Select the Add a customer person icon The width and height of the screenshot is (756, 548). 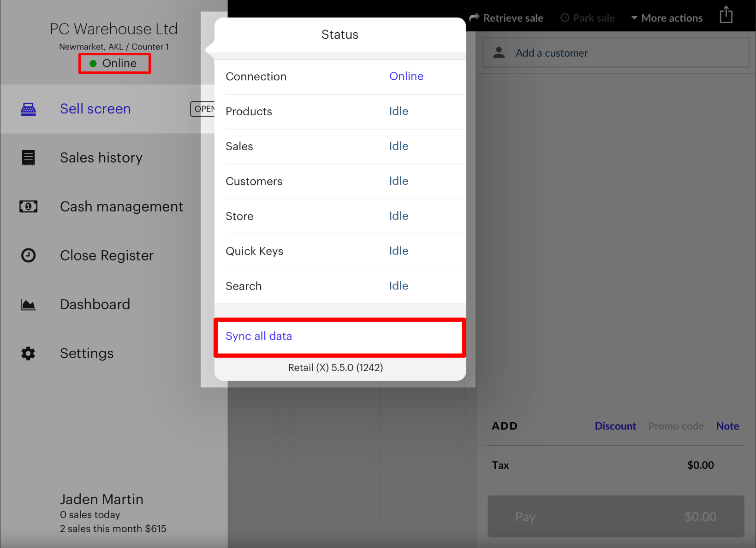tap(499, 53)
